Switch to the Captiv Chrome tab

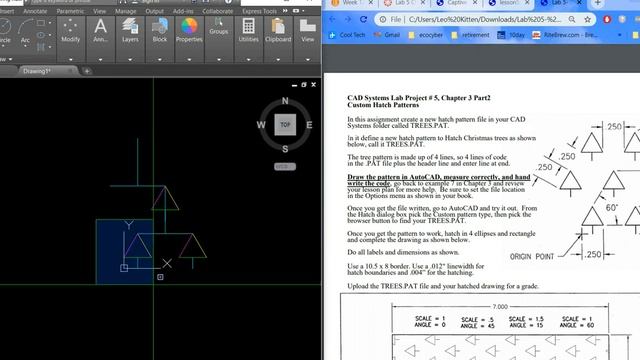[x=456, y=3]
